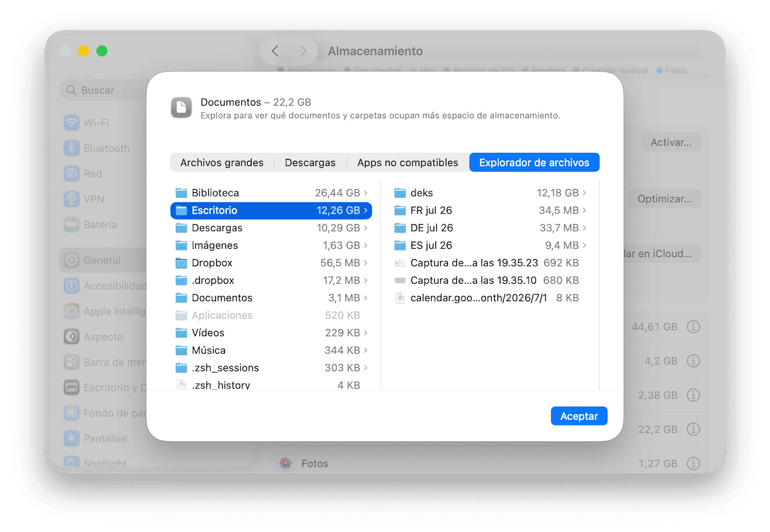Expand Descargas with its chevron
This screenshot has height=532, width=770.
pyautogui.click(x=365, y=228)
